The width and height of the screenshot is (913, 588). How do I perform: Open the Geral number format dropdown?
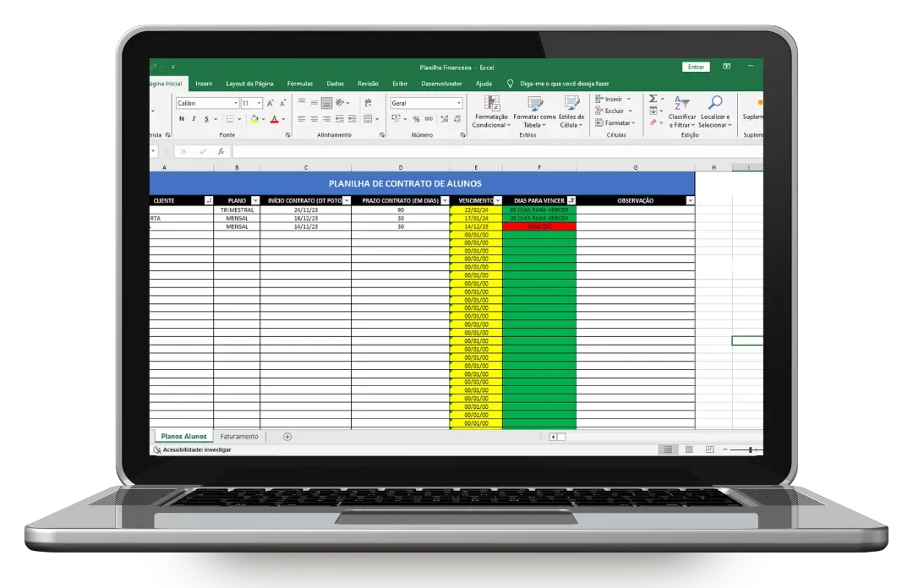pyautogui.click(x=458, y=103)
